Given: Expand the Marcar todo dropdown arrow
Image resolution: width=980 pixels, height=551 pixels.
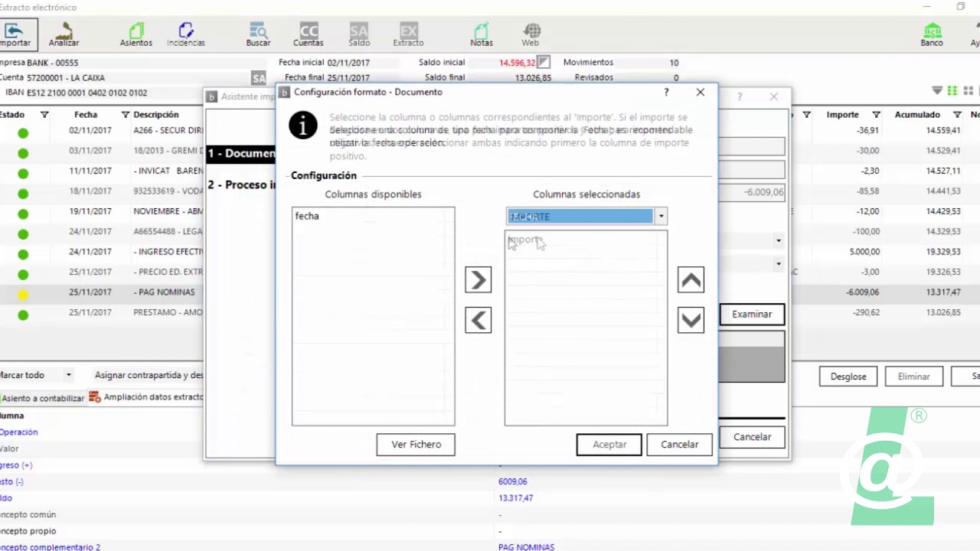Looking at the screenshot, I should pyautogui.click(x=68, y=375).
